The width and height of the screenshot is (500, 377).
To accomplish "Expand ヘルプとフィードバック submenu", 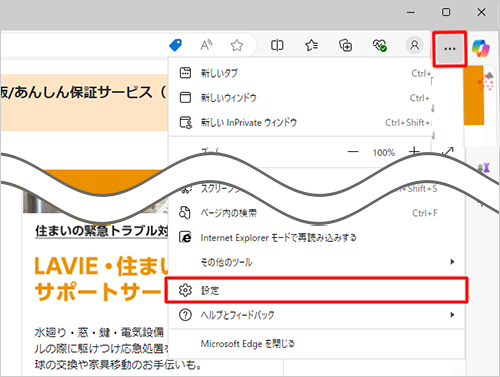I will (317, 315).
